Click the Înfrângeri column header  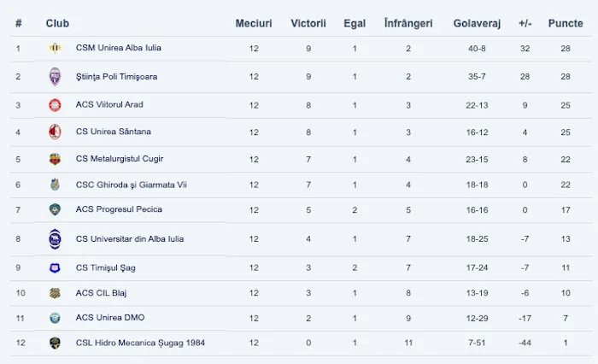click(x=408, y=23)
